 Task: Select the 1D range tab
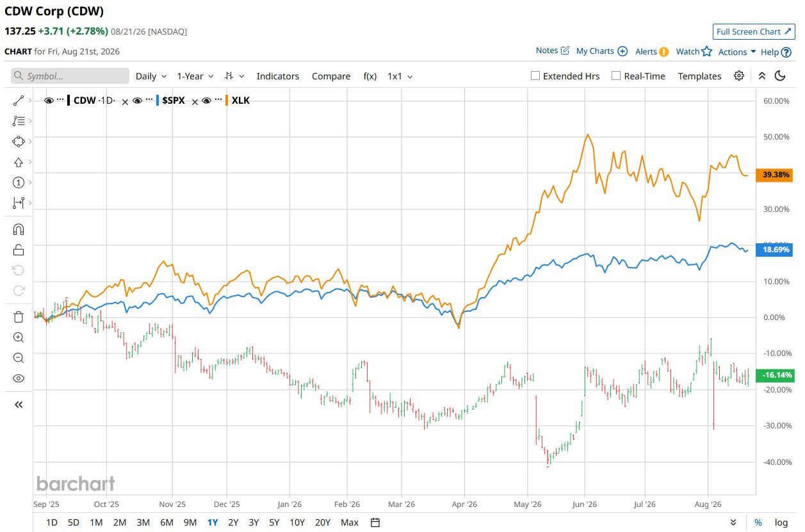tap(52, 522)
